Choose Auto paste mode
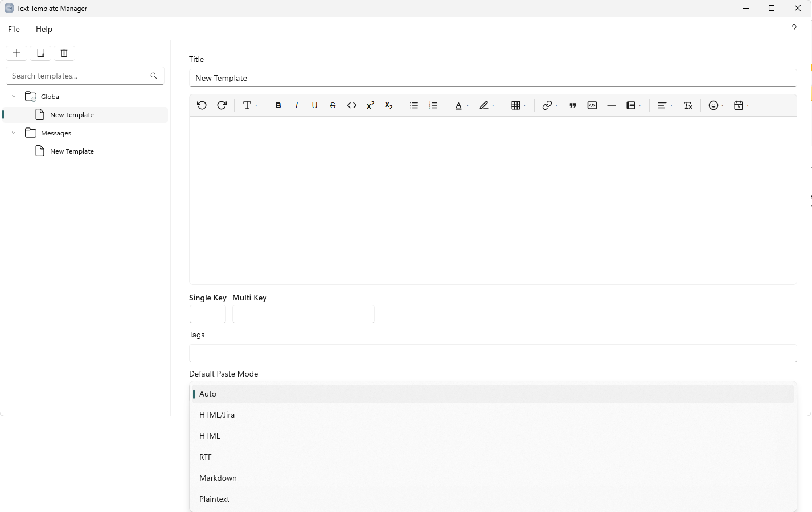812x512 pixels. (493, 394)
